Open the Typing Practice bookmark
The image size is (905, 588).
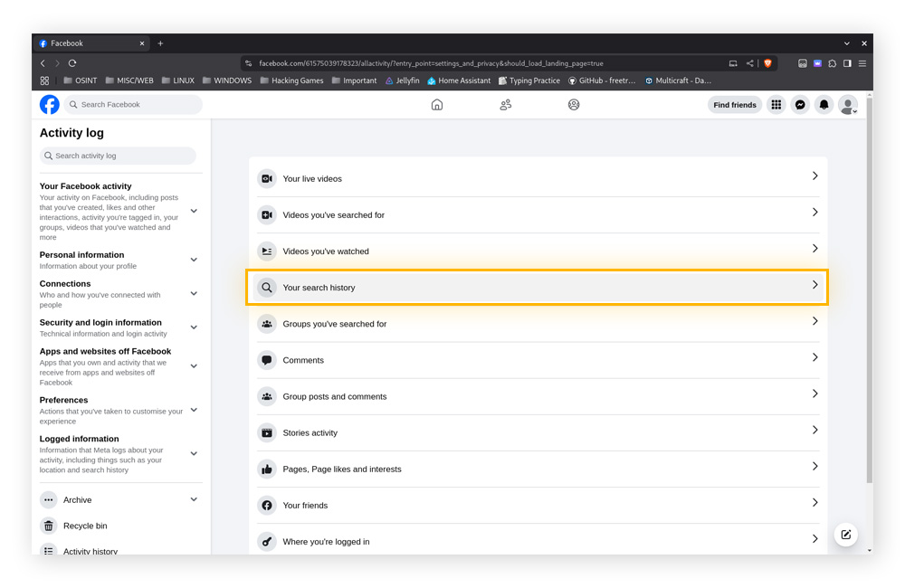529,81
